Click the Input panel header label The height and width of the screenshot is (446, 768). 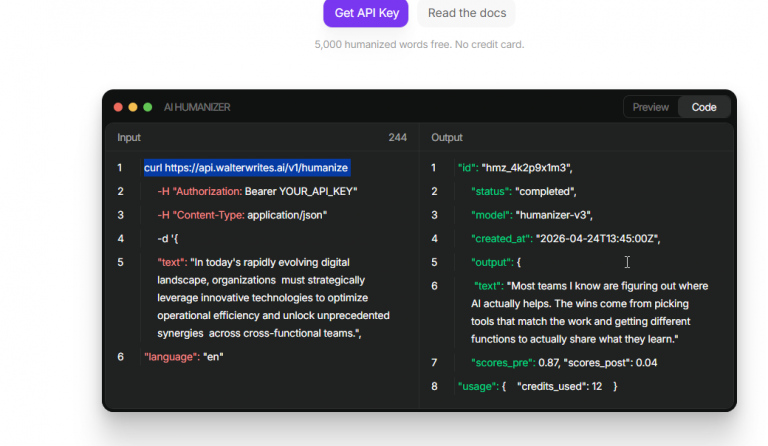click(x=129, y=138)
